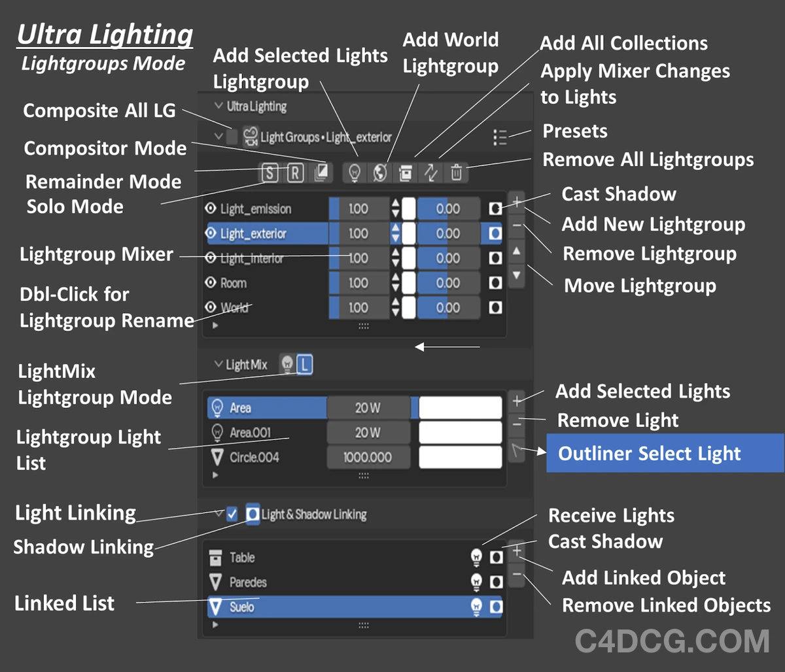The height and width of the screenshot is (672, 785).
Task: Select the Light_interior lightgroup row
Action: click(x=262, y=259)
